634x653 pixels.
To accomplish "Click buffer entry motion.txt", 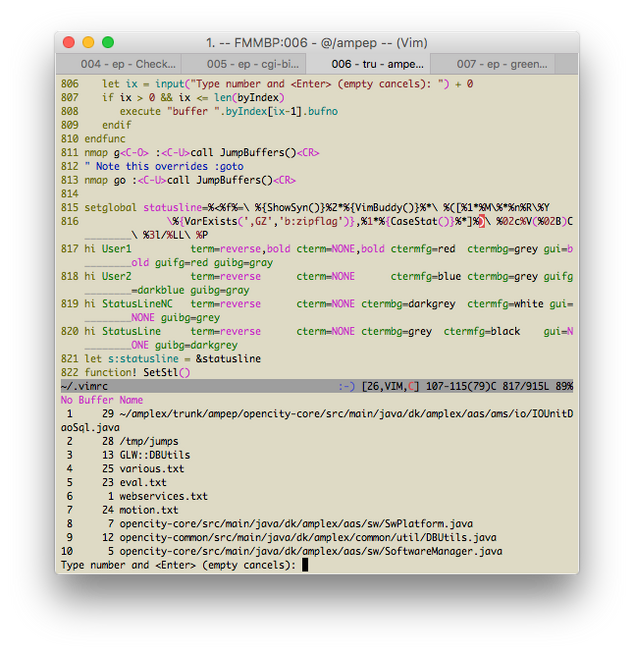I will tap(149, 510).
